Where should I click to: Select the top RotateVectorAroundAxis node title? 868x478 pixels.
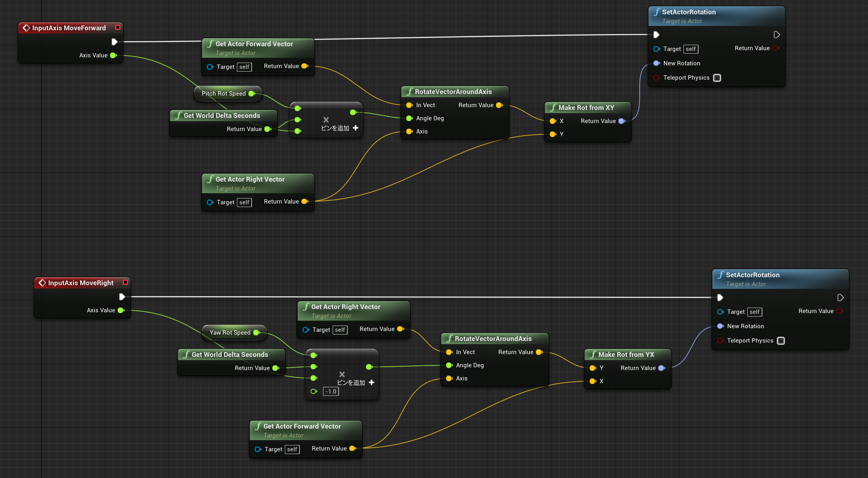click(x=453, y=92)
